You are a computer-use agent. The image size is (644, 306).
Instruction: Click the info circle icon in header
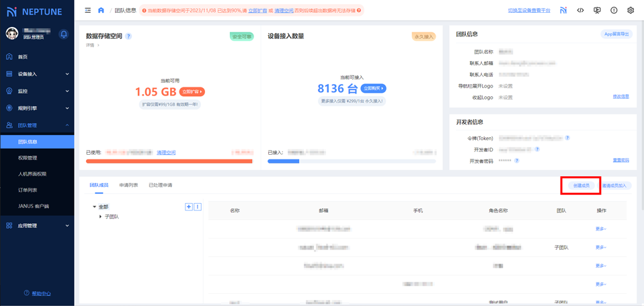coord(613,11)
